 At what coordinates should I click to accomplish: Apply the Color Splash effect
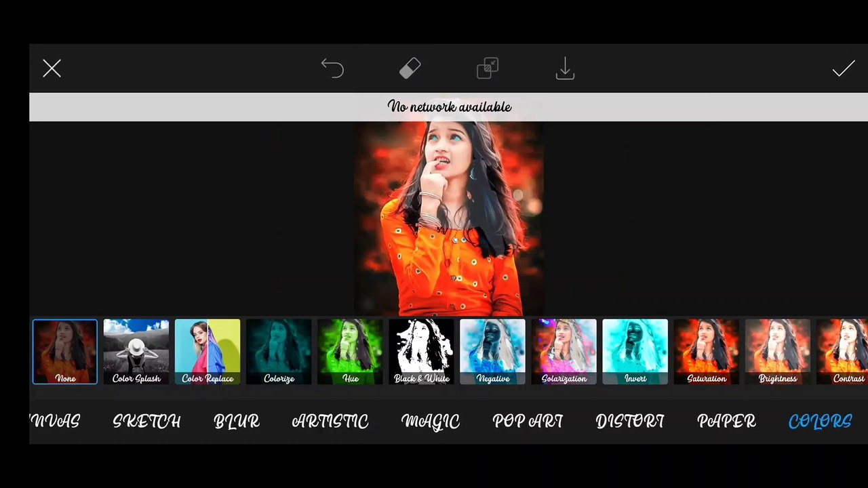[x=136, y=352]
